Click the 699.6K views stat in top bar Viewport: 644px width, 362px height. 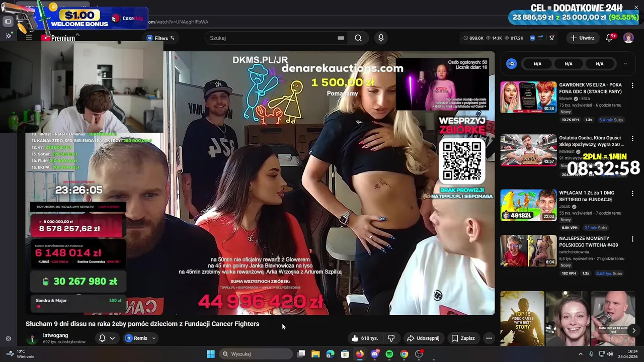473,38
